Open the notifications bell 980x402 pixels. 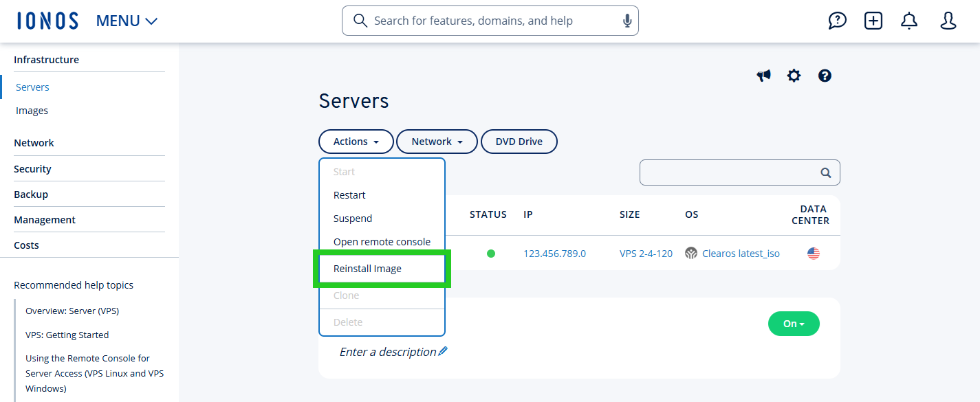(909, 21)
